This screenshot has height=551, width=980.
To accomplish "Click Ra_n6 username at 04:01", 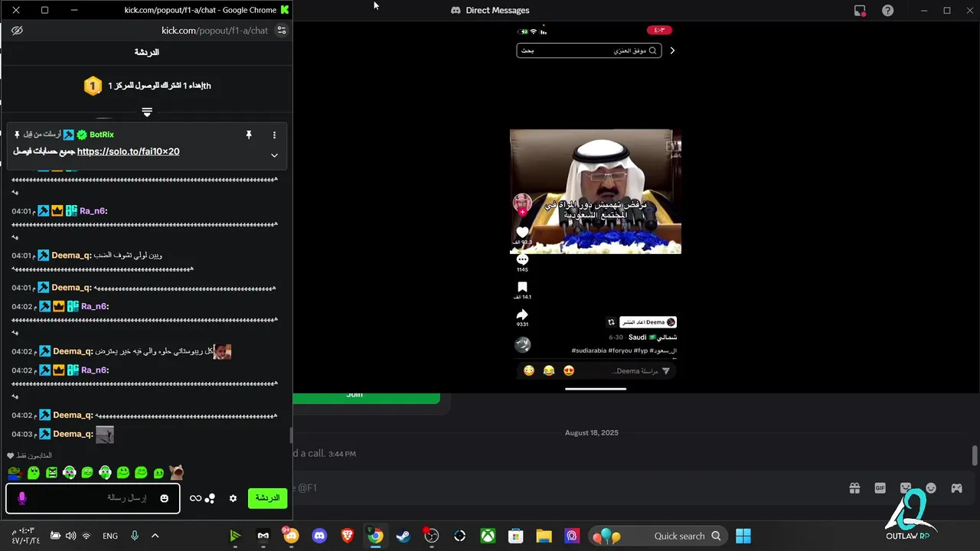I will coord(93,211).
